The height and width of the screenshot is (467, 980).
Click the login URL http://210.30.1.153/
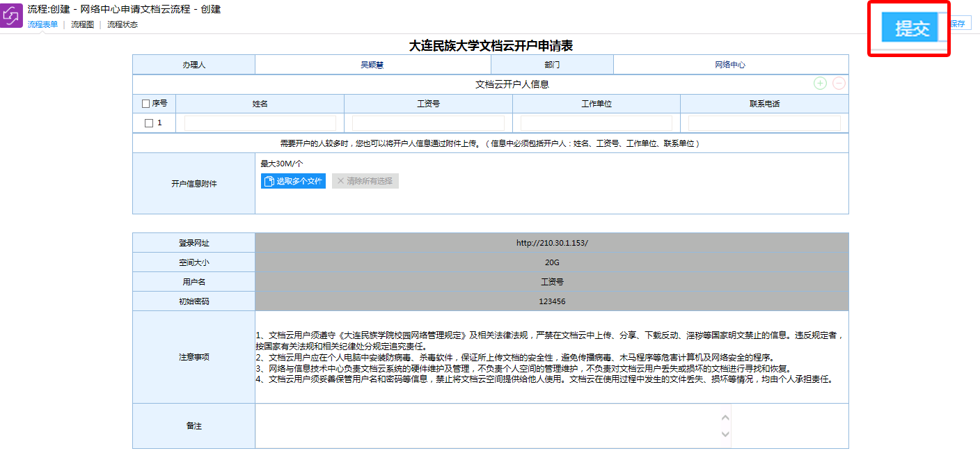552,243
